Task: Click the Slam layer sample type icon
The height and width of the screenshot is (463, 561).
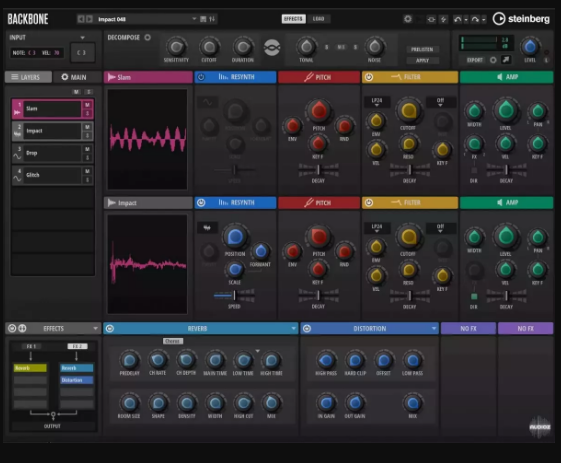Action: point(17,112)
